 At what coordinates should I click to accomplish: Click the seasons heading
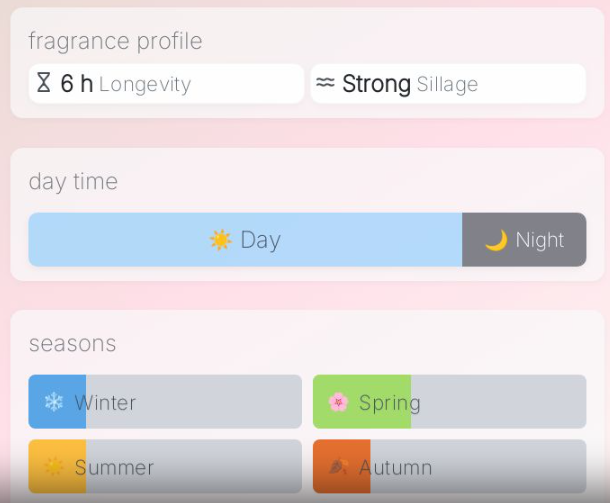[x=72, y=344]
